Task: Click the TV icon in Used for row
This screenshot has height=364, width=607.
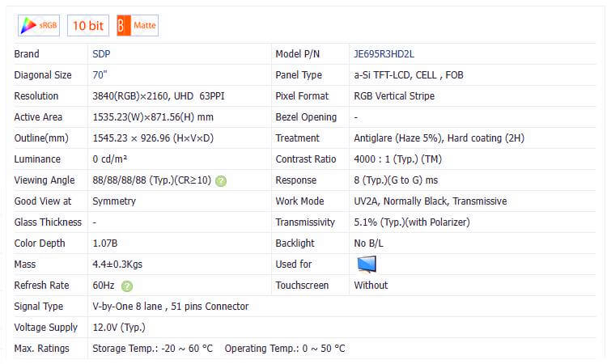Action: tap(367, 264)
